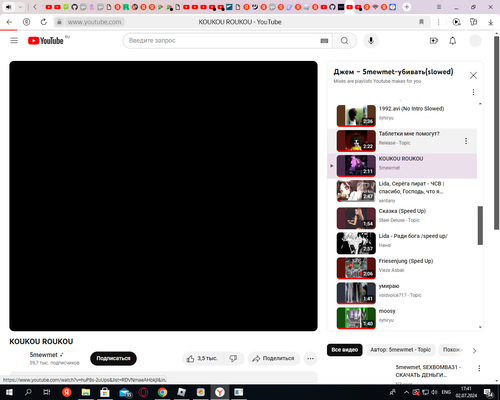Open Opera browser from taskbar
Image resolution: width=500 pixels, height=400 pixels.
143,392
